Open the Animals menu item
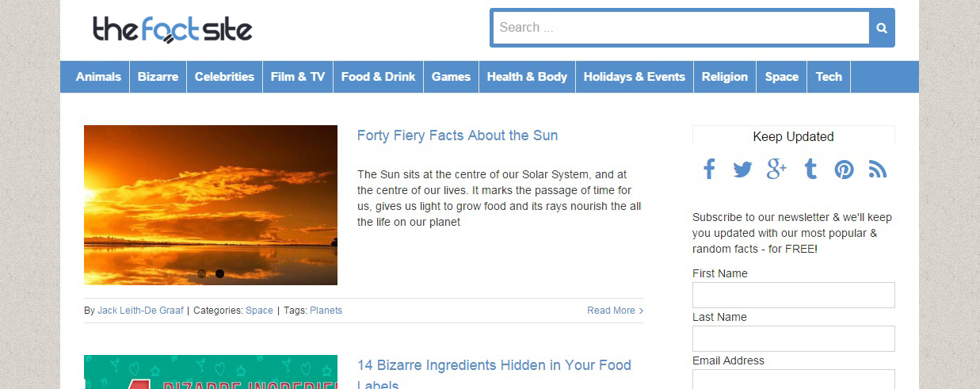The width and height of the screenshot is (980, 389). pos(98,77)
